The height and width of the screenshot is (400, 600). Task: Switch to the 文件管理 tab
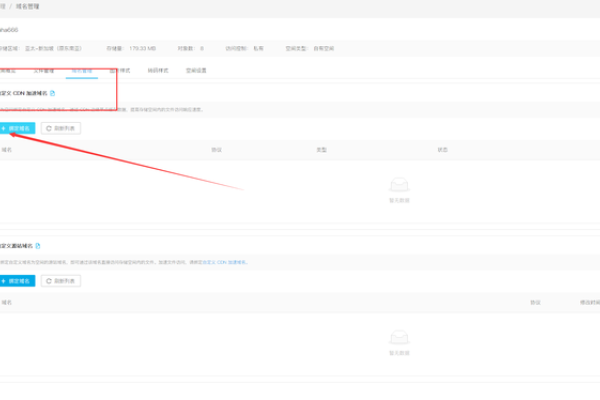pos(45,71)
